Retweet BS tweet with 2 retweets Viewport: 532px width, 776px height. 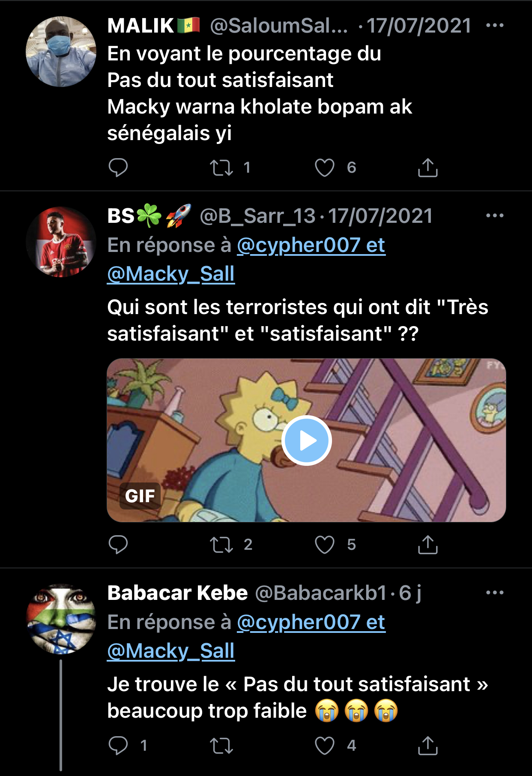(221, 545)
